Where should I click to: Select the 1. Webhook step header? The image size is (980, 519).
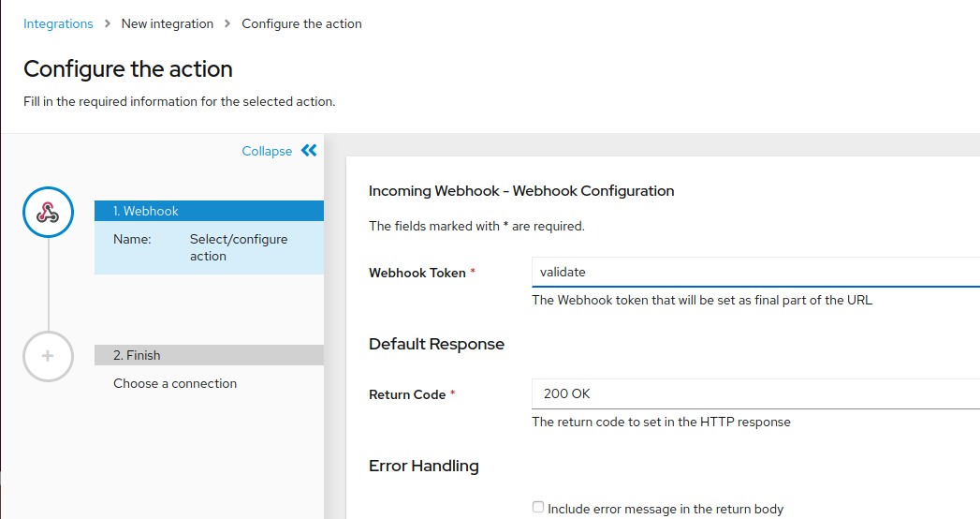pyautogui.click(x=209, y=211)
